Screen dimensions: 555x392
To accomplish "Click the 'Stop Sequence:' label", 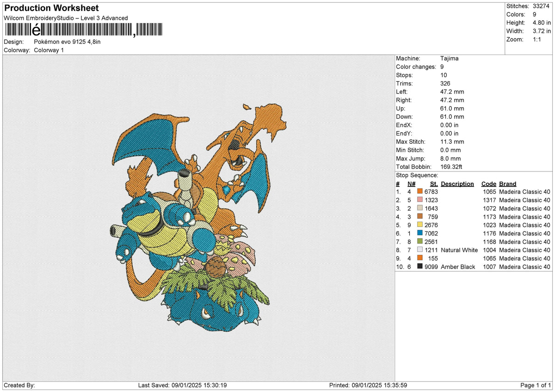I will point(417,175).
